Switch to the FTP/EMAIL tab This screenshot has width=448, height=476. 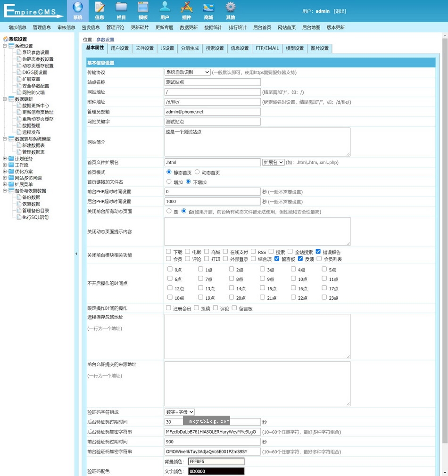[267, 48]
